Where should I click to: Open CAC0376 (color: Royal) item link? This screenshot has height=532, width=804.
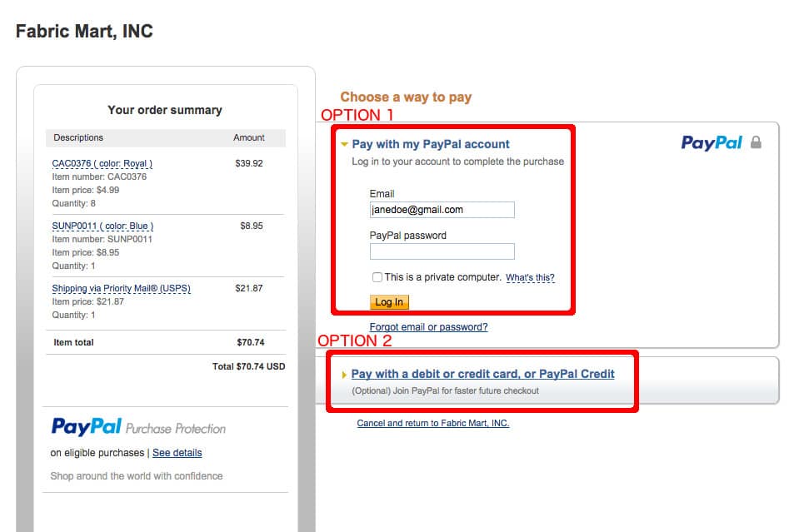click(102, 164)
